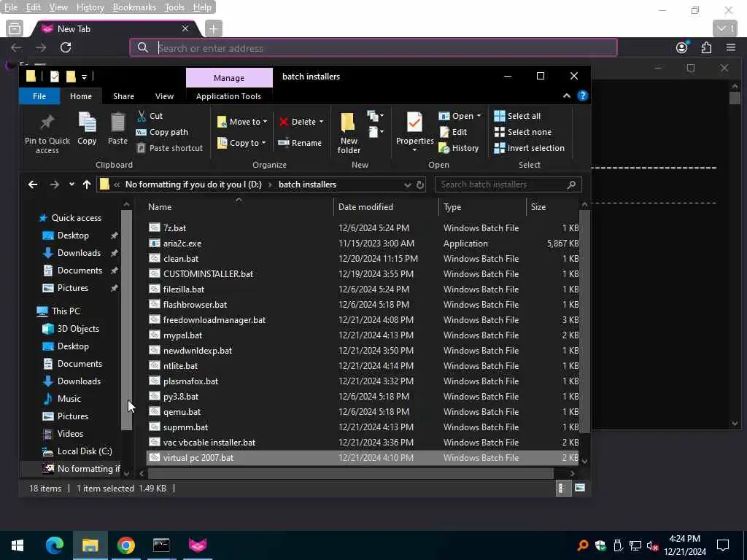The width and height of the screenshot is (747, 560).
Task: Copy path of selected file
Action: coord(162,132)
